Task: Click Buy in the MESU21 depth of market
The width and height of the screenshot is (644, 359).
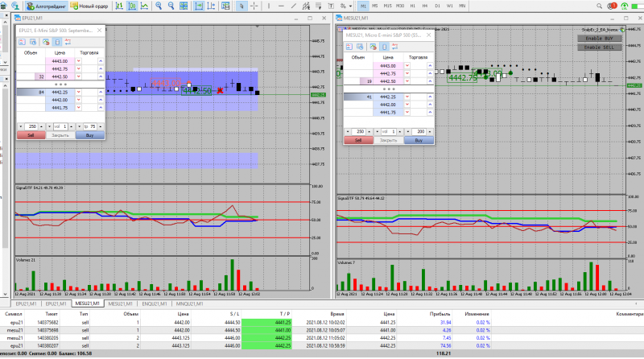Action: coord(419,141)
